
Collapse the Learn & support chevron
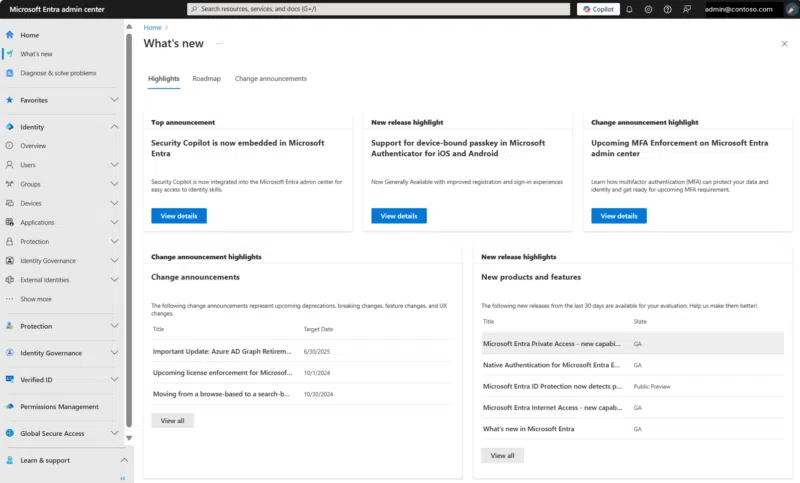[124, 460]
